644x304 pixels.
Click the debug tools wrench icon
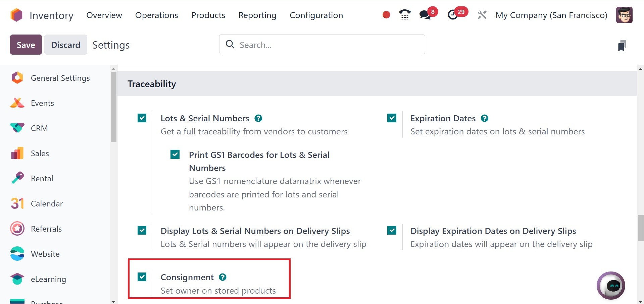[x=482, y=15]
